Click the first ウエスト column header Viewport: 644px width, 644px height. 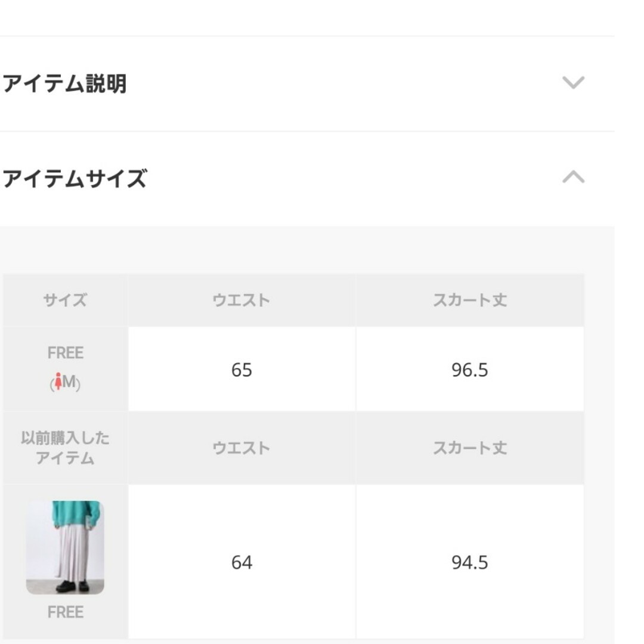point(241,300)
